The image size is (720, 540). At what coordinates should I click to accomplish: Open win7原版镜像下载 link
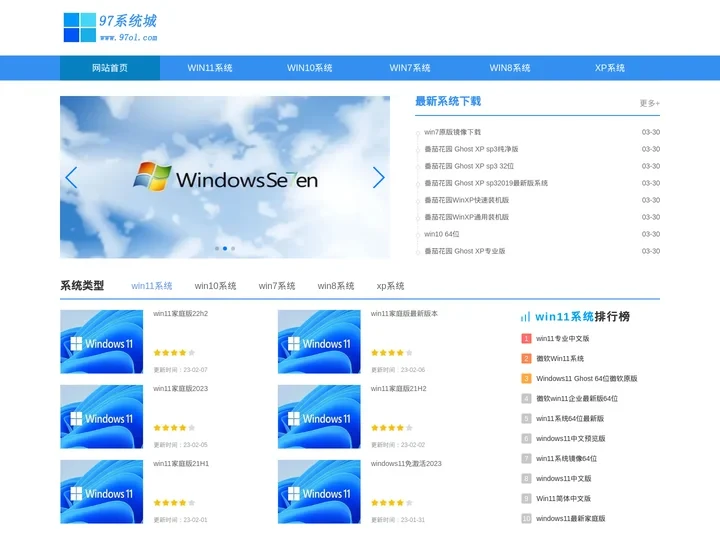point(452,132)
